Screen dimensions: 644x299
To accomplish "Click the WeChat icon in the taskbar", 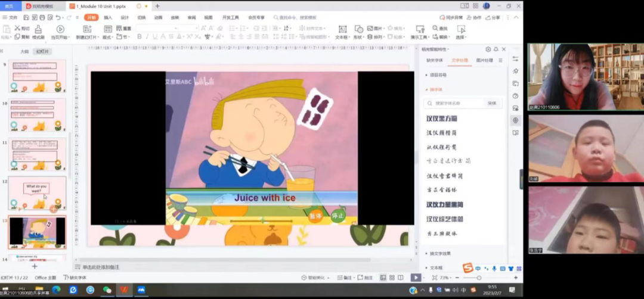I will [x=107, y=290].
